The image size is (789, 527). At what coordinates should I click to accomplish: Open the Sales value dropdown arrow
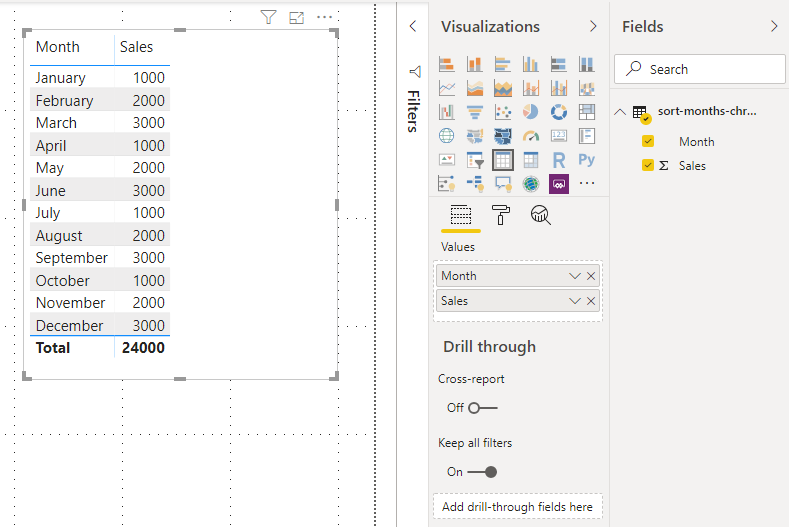[x=574, y=301]
